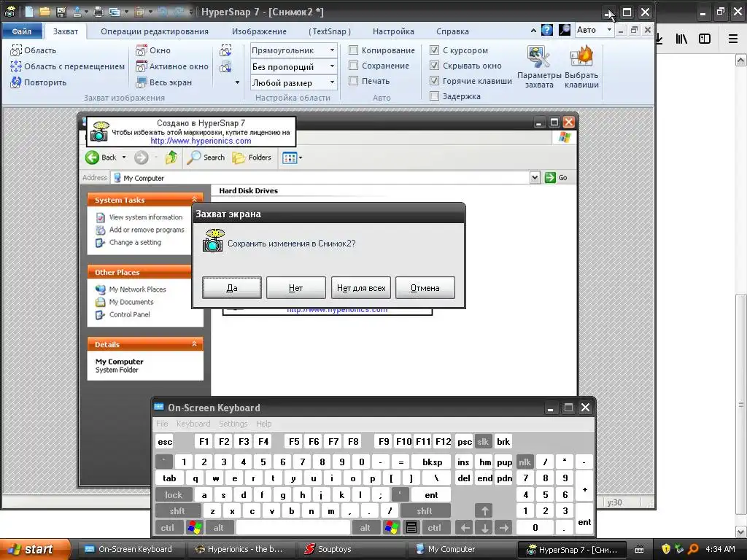This screenshot has width=747, height=560.
Task: Select Область с перемещением capture
Action: coord(68,66)
